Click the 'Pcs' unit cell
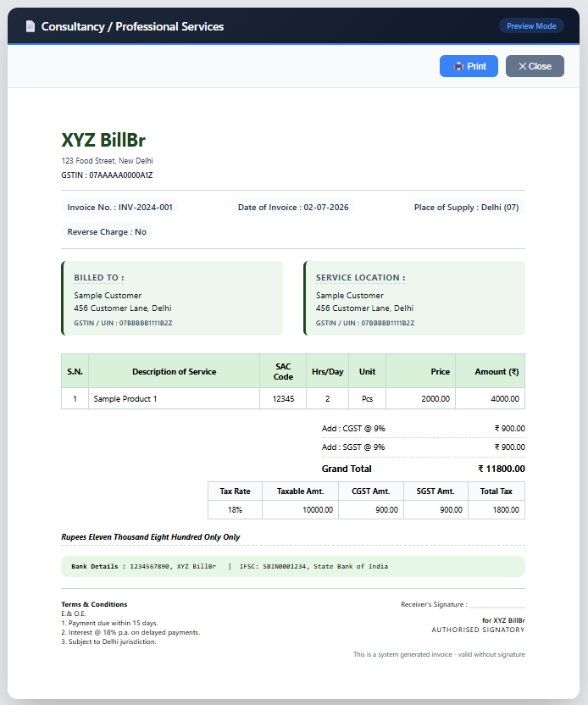The width and height of the screenshot is (588, 705). [x=367, y=399]
